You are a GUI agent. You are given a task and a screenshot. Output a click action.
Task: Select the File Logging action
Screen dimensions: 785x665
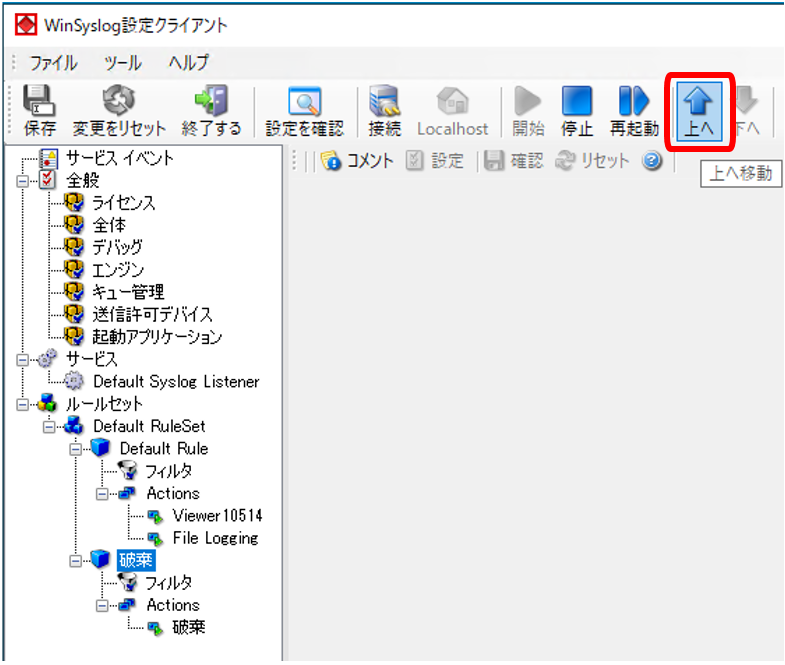[215, 538]
